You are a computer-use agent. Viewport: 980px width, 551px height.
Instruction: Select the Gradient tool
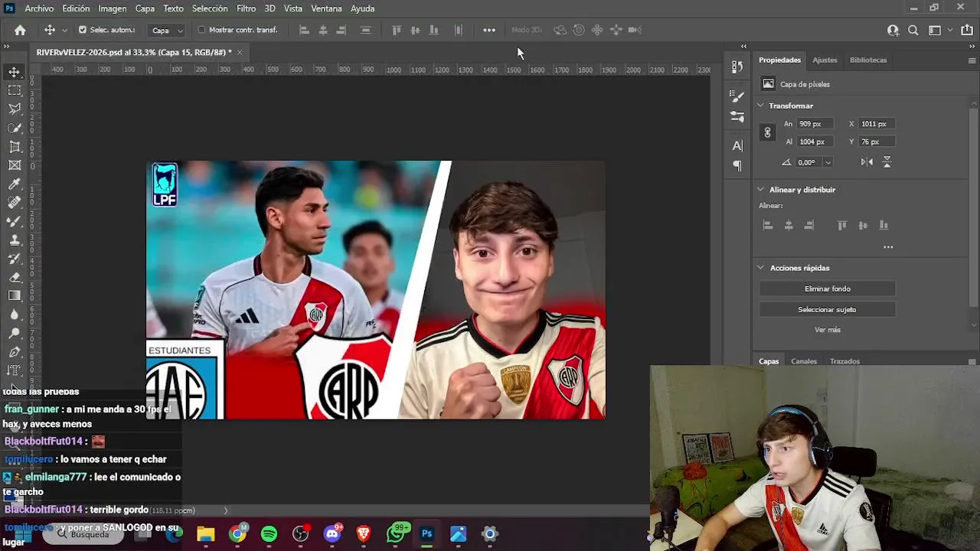click(15, 295)
